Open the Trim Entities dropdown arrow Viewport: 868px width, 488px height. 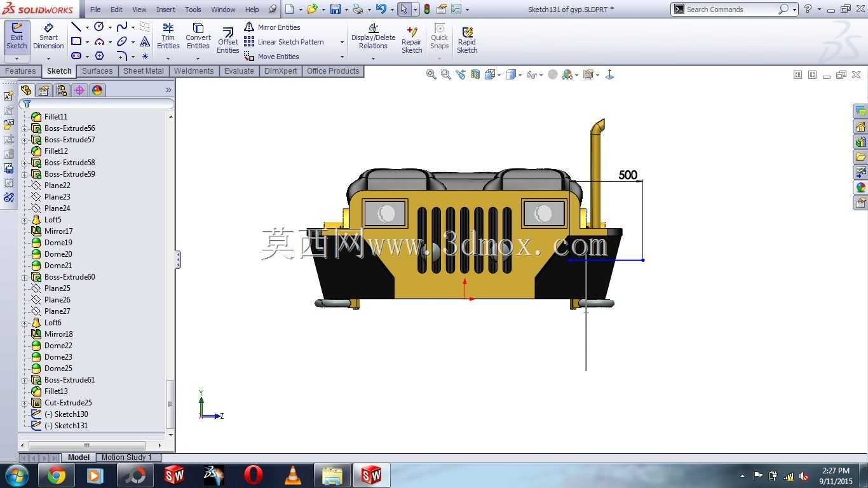(168, 58)
